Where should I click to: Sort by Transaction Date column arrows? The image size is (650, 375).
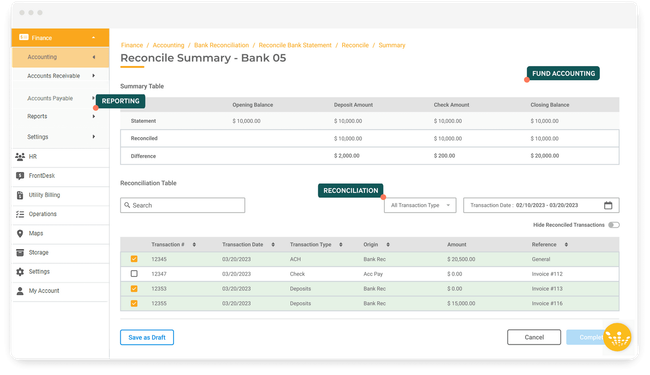click(x=273, y=244)
